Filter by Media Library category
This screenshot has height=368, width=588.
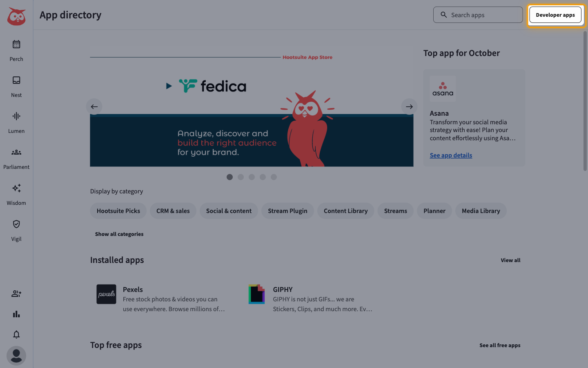(x=481, y=211)
